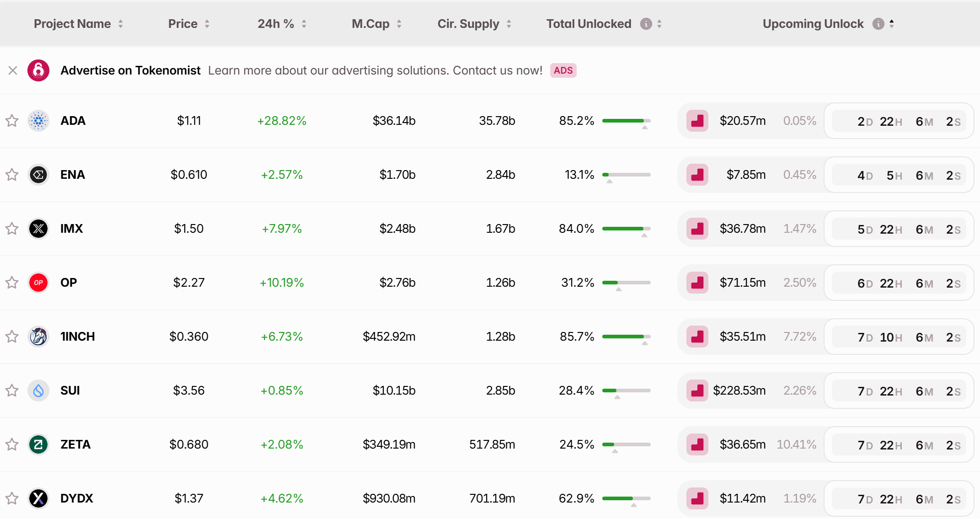Star the ZETA row
This screenshot has width=980, height=519.
pyautogui.click(x=12, y=444)
